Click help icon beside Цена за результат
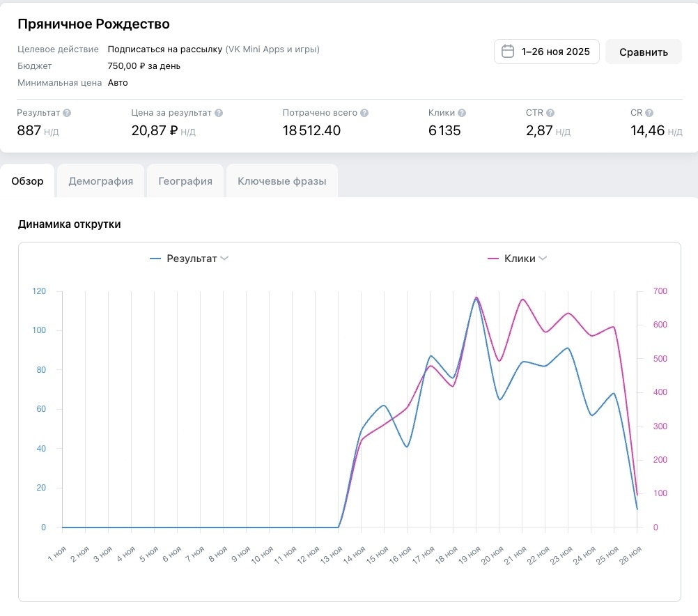Viewport: 698px width, 616px height. pos(219,113)
